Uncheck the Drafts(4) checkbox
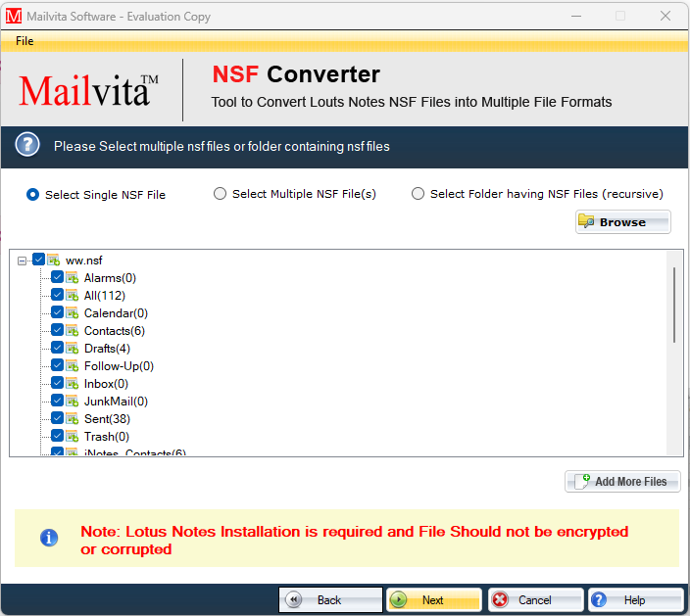The width and height of the screenshot is (690, 616). (57, 348)
